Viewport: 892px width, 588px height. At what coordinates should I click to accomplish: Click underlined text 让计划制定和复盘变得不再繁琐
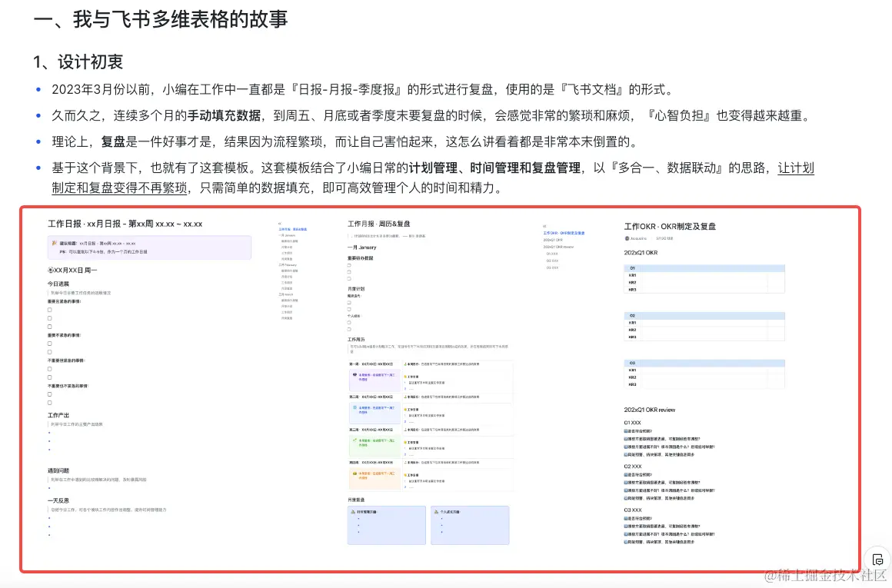tap(433, 178)
